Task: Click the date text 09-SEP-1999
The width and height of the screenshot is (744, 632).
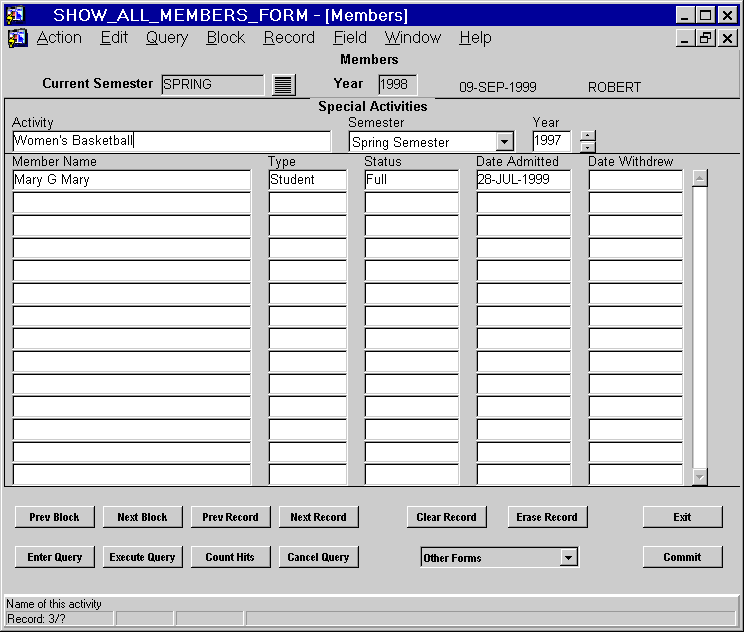Action: 498,87
